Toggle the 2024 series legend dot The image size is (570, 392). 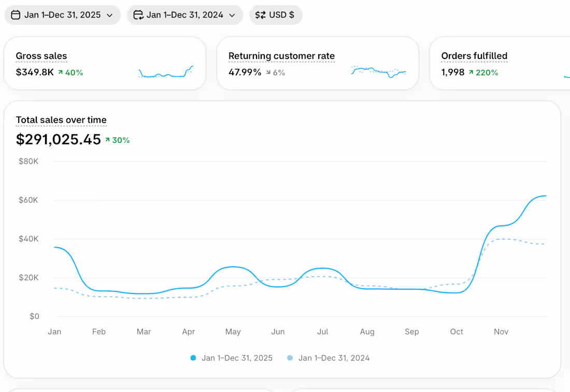pyautogui.click(x=290, y=358)
